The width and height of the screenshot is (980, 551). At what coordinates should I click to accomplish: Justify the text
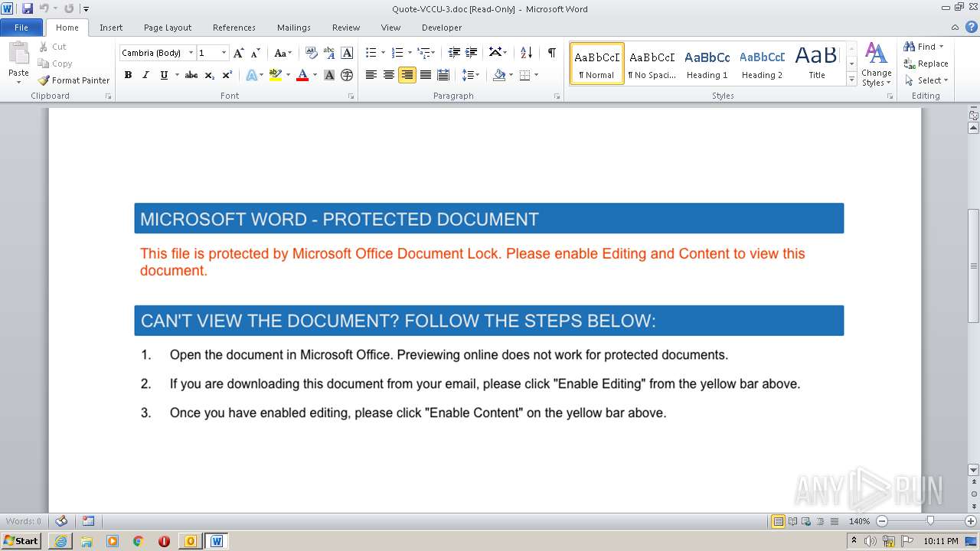[425, 75]
